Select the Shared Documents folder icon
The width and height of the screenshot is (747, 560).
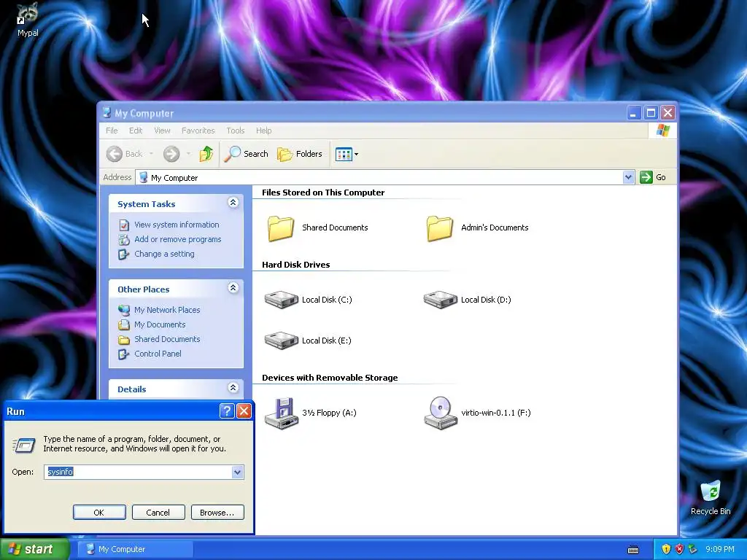[x=281, y=228]
